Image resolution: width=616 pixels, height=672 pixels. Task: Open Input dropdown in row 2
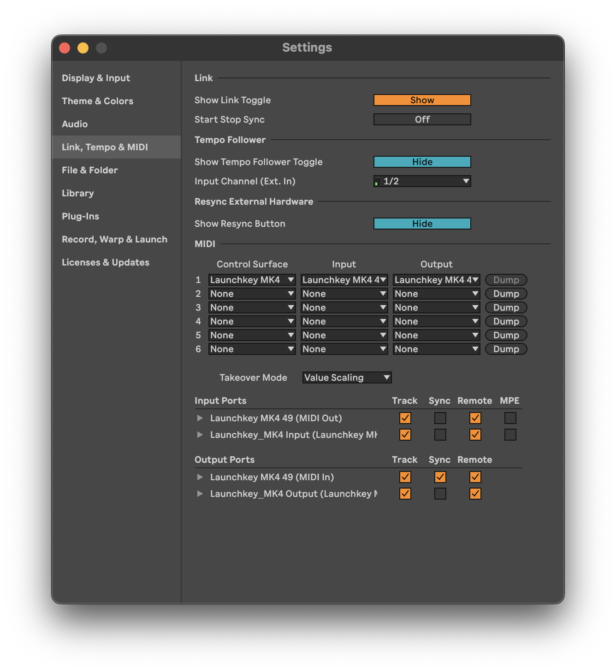tap(344, 294)
